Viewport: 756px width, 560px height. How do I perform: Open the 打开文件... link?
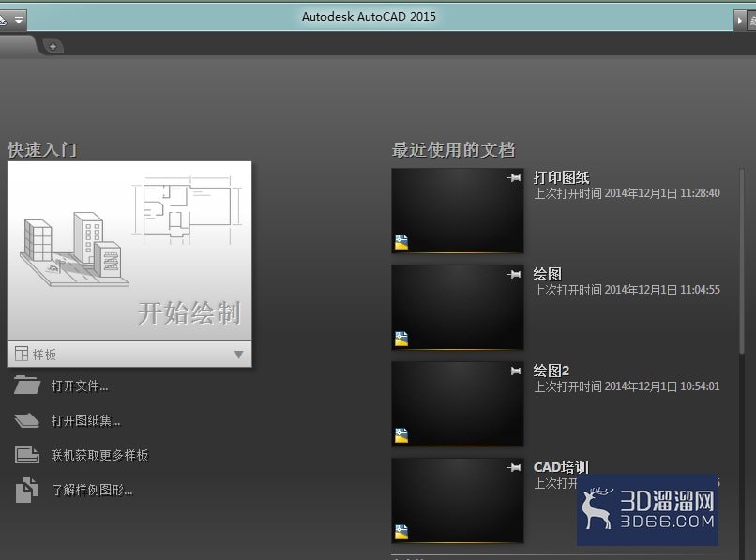click(80, 386)
